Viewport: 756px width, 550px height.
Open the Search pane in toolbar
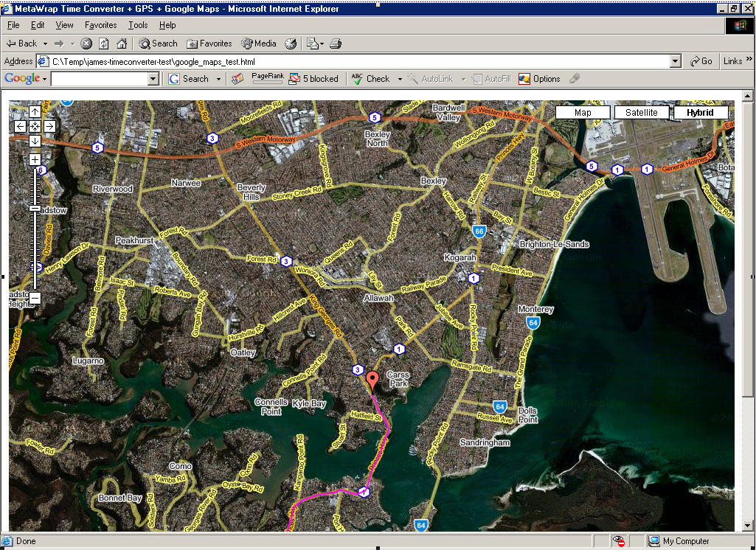[x=158, y=43]
